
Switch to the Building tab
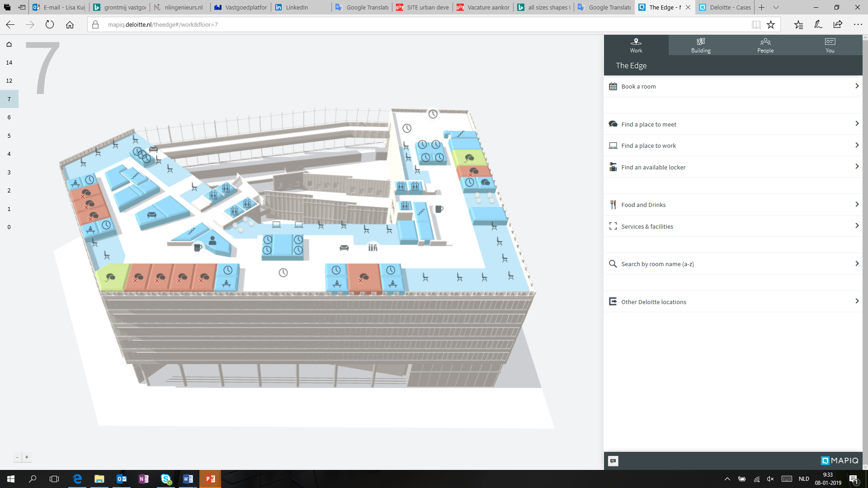[x=700, y=45]
